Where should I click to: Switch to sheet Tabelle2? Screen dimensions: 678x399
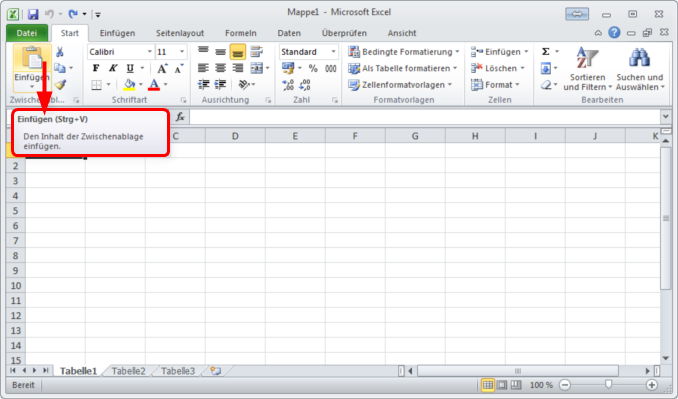[x=128, y=371]
